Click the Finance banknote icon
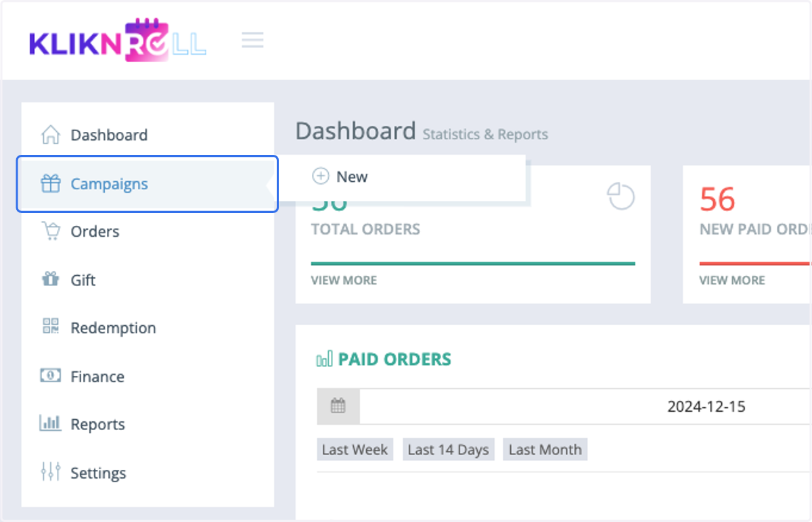812x522 pixels. point(51,375)
